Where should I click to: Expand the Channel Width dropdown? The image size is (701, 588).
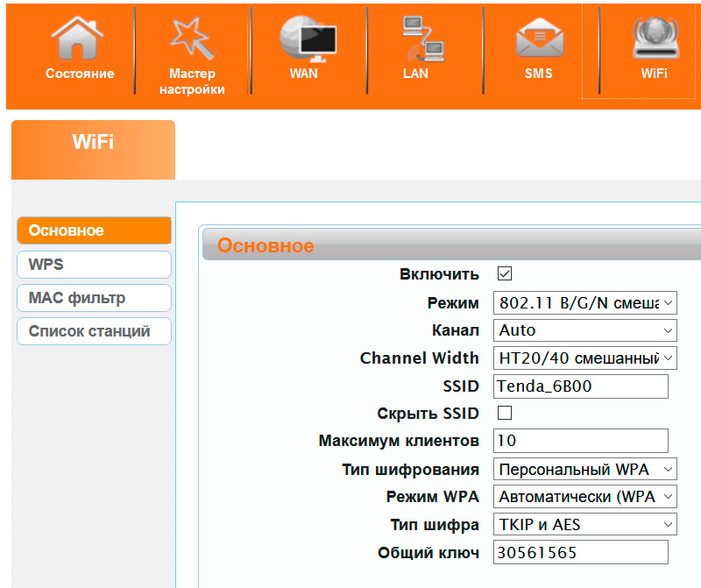coord(584,358)
